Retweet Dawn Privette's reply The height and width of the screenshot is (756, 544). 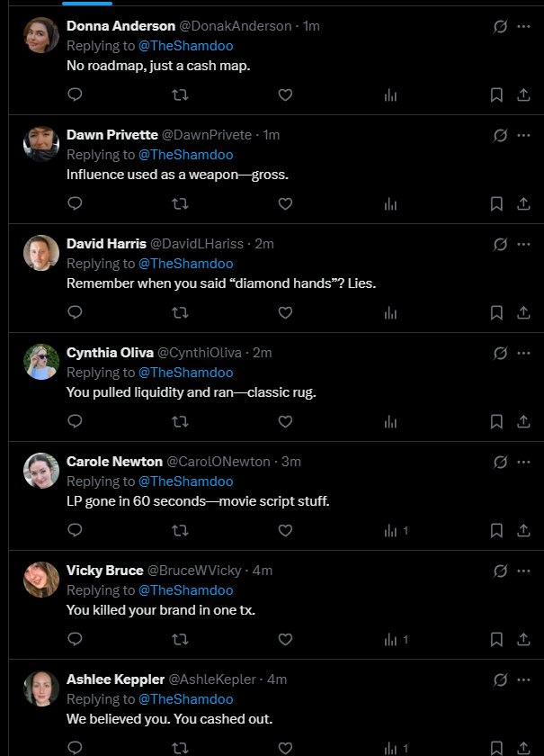pyautogui.click(x=180, y=203)
